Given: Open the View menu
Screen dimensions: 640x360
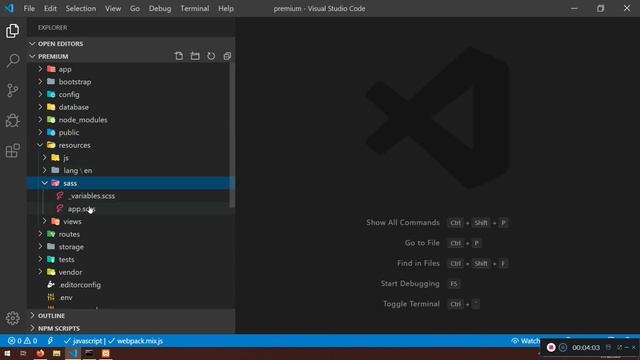Looking at the screenshot, I should pyautogui.click(x=113, y=8).
